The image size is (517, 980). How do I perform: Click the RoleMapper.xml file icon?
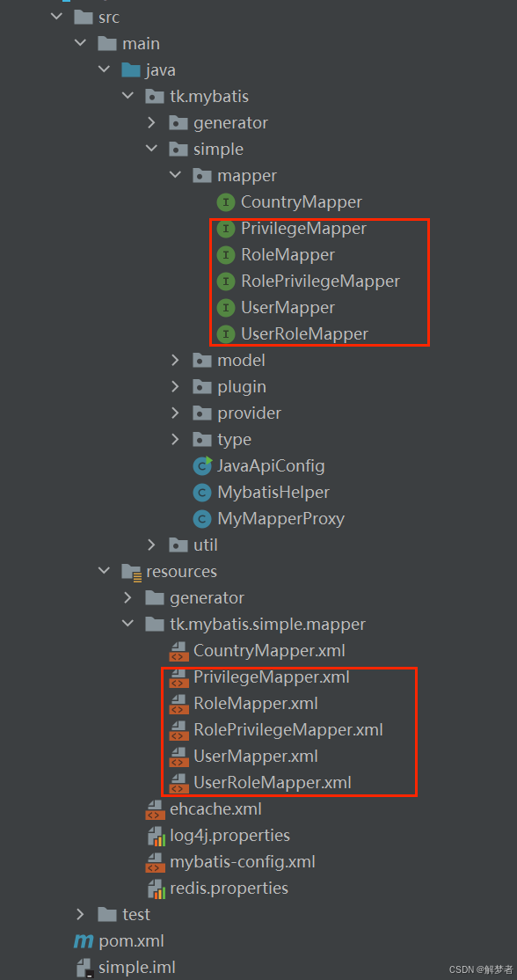tap(178, 703)
